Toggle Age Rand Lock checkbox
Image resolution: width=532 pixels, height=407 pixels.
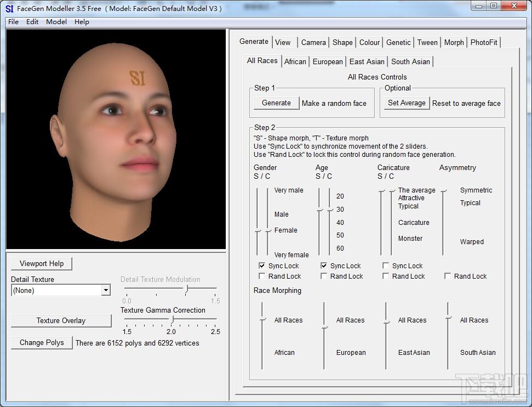pos(324,276)
